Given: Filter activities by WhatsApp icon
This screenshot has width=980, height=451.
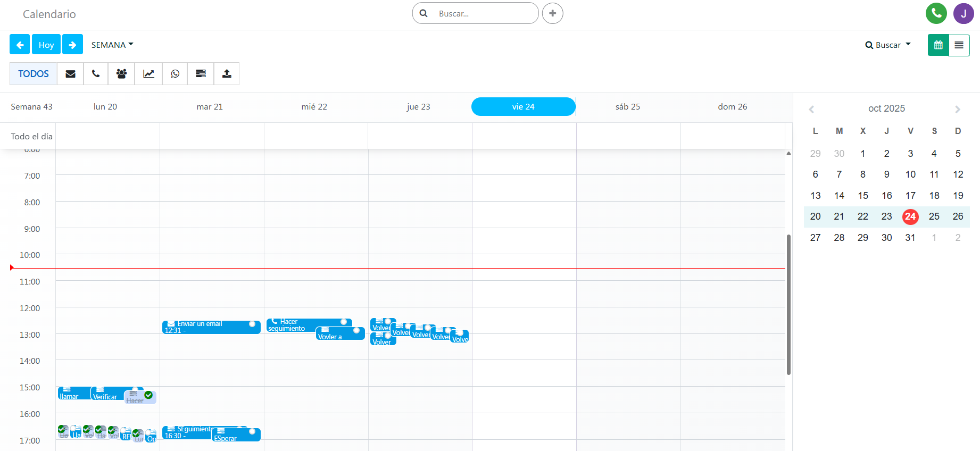Looking at the screenshot, I should (175, 74).
